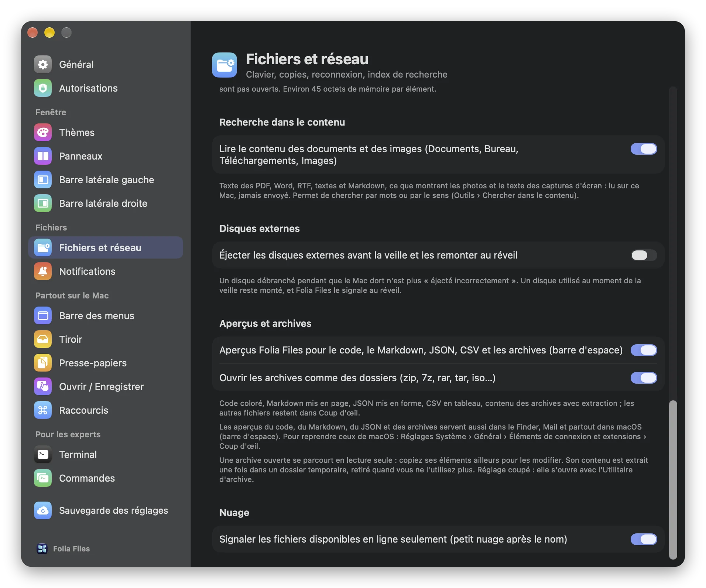Click the Tiroir tray icon

[x=43, y=339]
